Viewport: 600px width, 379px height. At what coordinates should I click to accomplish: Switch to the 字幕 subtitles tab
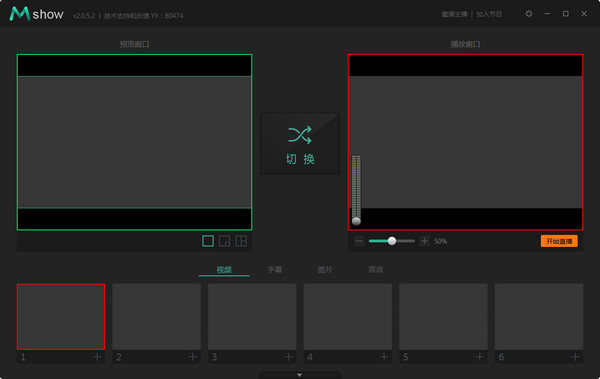coord(274,270)
